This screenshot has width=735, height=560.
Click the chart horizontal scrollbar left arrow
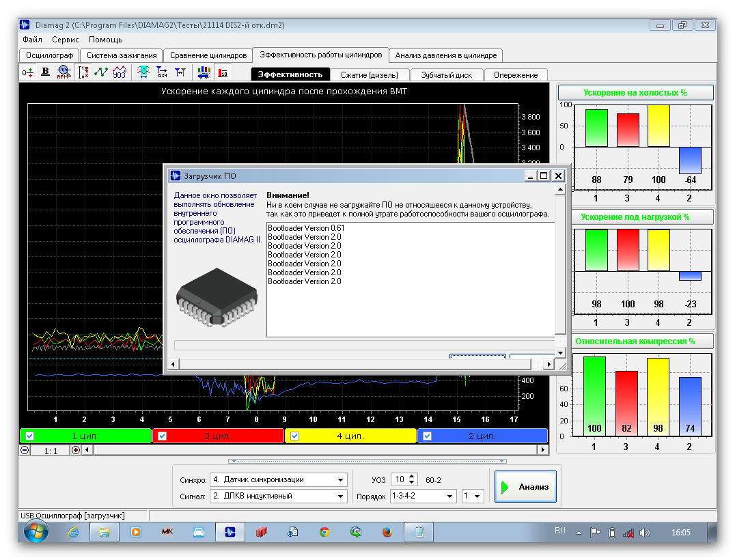click(87, 450)
